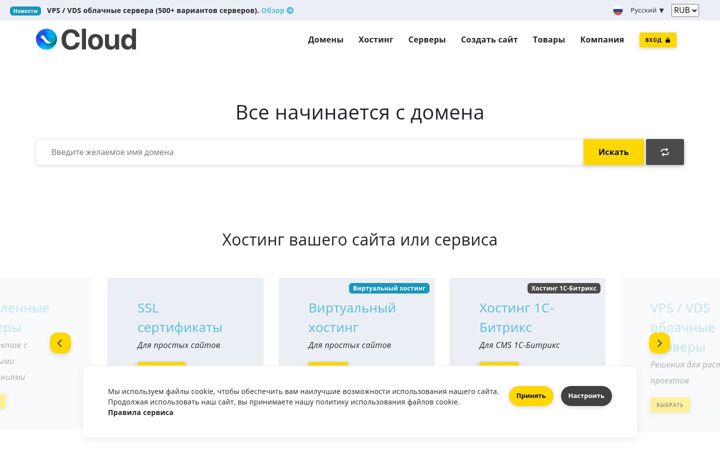
Task: Click the Хостинг вашего сайта или сервиса heading
Action: pyautogui.click(x=360, y=240)
